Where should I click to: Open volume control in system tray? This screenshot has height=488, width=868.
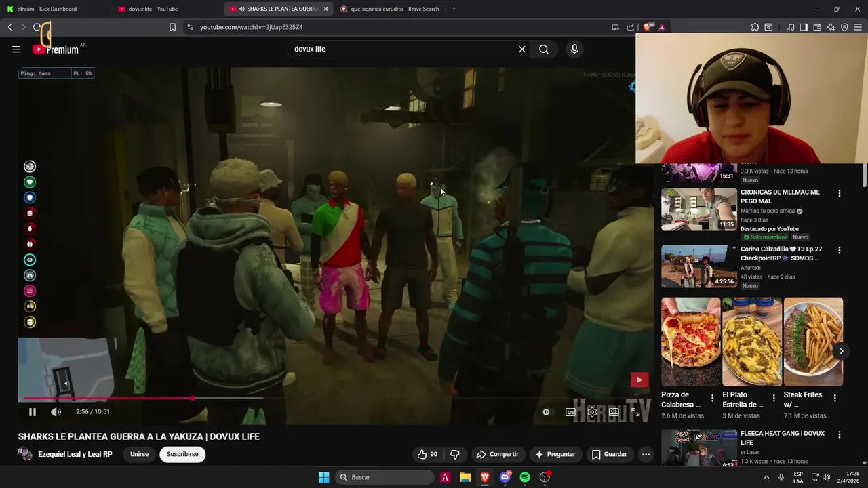pos(826,477)
